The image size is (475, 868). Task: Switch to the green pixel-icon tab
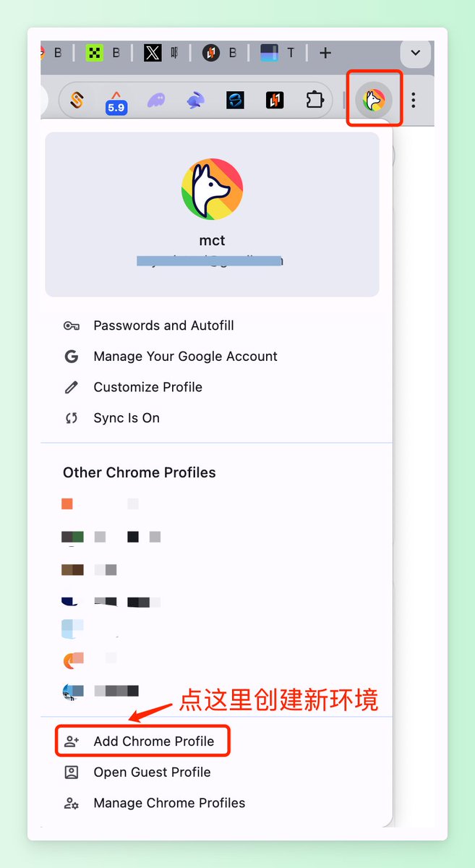[94, 53]
